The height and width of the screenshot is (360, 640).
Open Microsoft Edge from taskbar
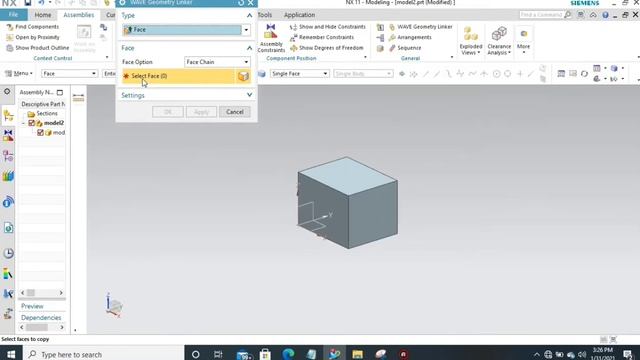[288, 354]
